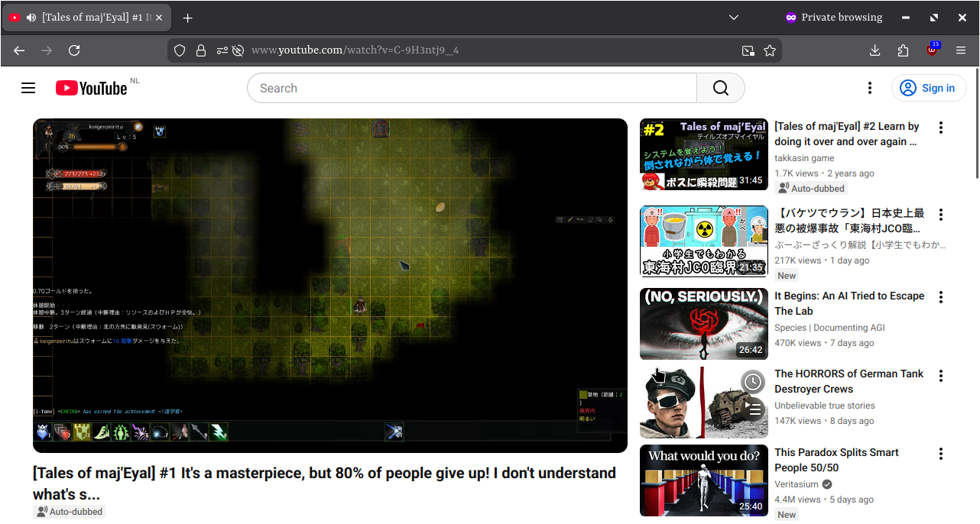Viewport: 980px width, 524px height.
Task: Open the Tales of maj'Eyal #2 thumbnail
Action: click(704, 154)
